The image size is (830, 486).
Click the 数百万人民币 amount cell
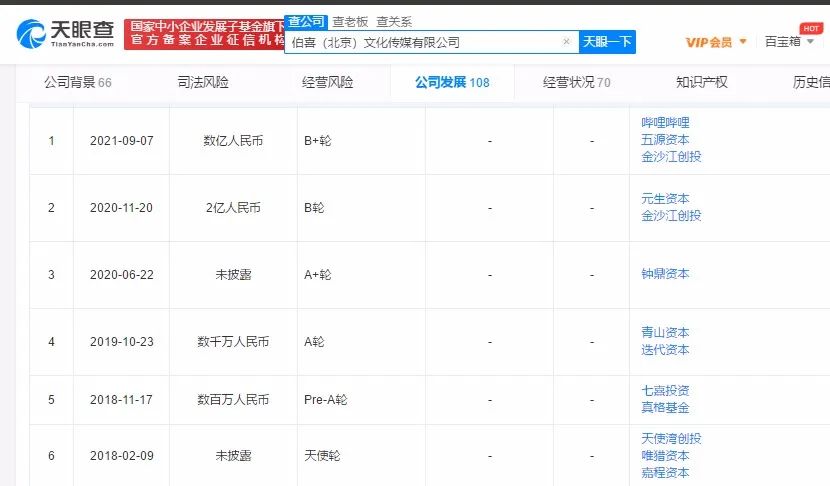click(233, 400)
